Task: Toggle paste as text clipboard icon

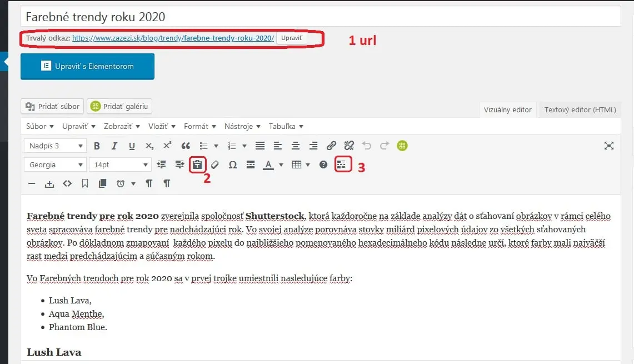Action: coord(197,164)
